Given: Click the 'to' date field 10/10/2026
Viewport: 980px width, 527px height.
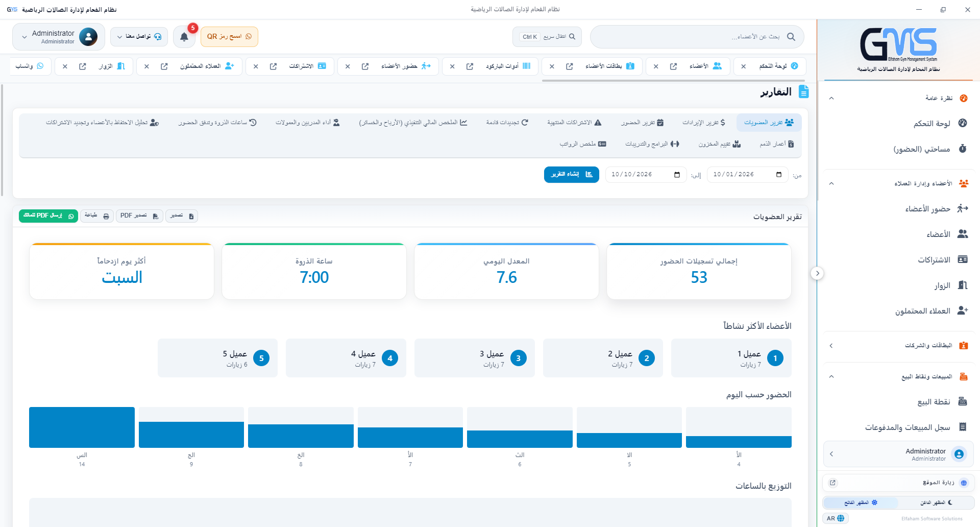Looking at the screenshot, I should point(646,175).
